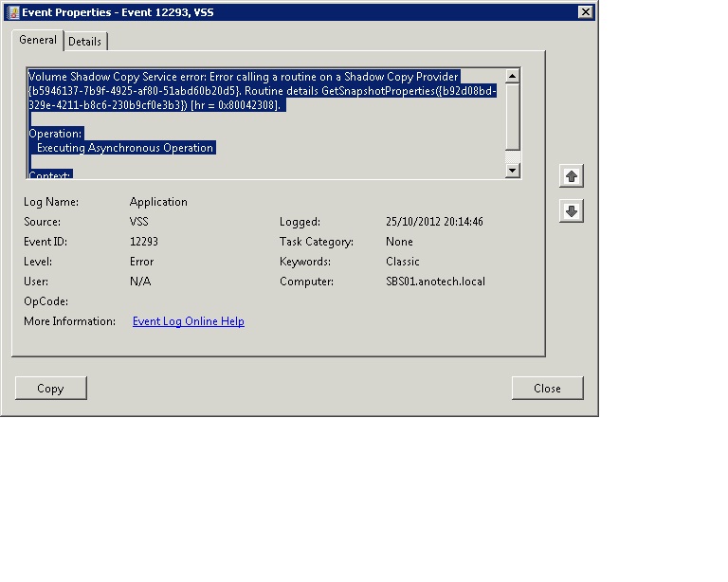Screen dimensions: 728x582
Task: Click the 'Volume Shadow Copy Service error' line
Action: pos(245,77)
